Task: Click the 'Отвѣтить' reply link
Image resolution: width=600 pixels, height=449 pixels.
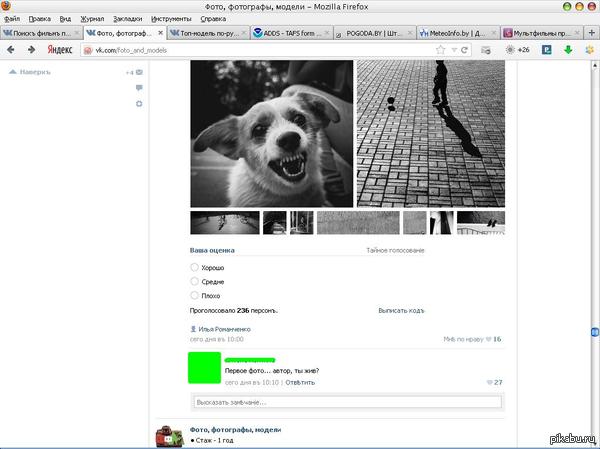Action: tap(300, 382)
